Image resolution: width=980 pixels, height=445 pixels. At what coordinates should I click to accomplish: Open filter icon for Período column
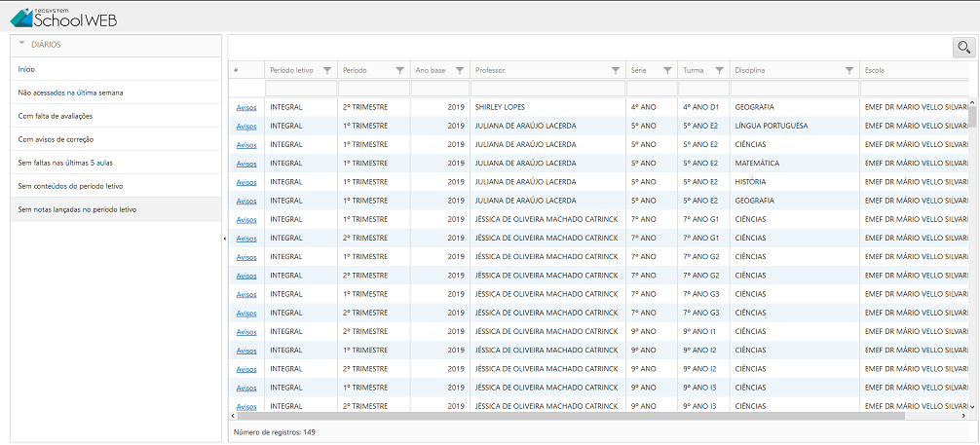pyautogui.click(x=399, y=70)
